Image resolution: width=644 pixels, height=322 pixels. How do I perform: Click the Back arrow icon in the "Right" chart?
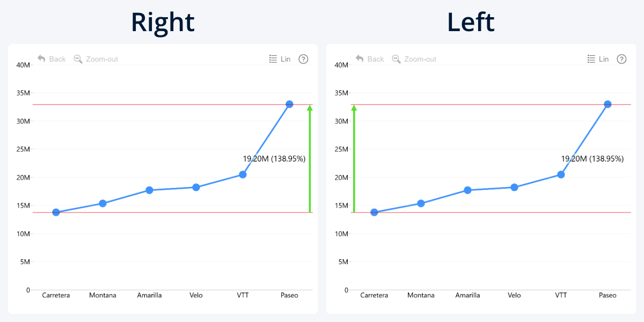[41, 59]
